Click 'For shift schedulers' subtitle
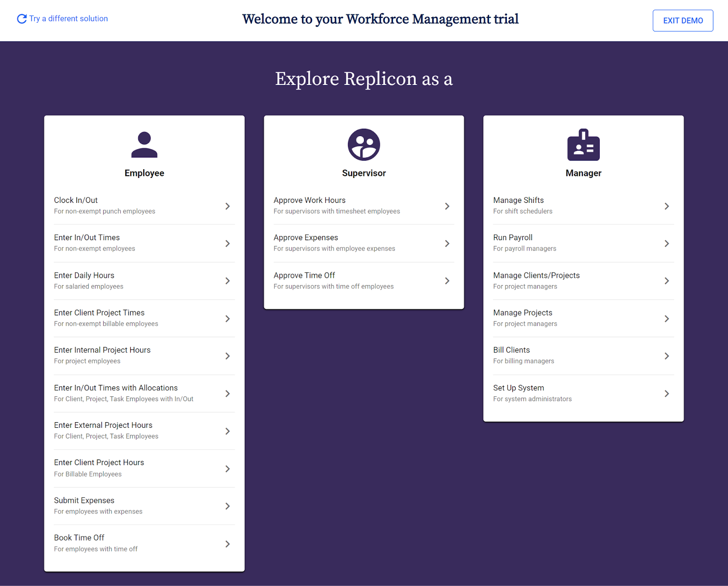Screen dimensions: 728x586 click(523, 211)
